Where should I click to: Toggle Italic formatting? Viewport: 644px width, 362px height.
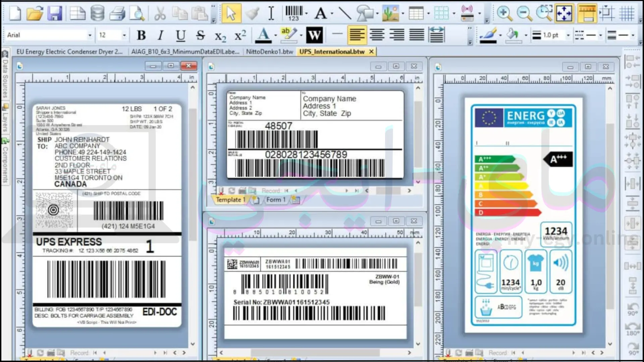pos(161,35)
